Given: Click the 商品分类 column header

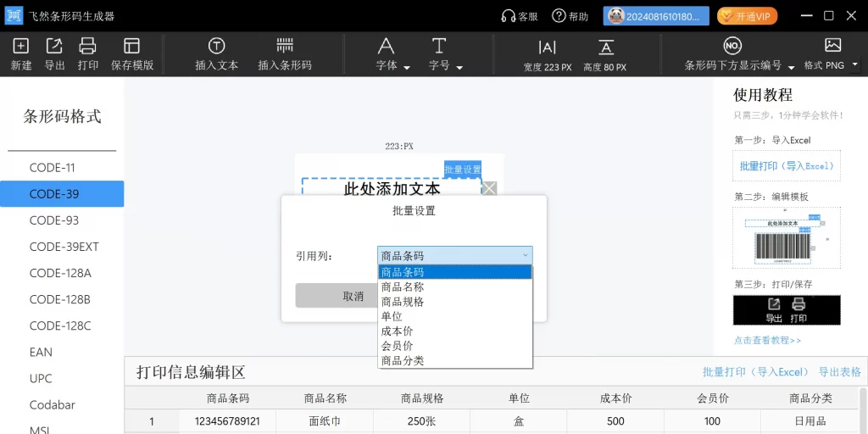Looking at the screenshot, I should click(810, 398).
